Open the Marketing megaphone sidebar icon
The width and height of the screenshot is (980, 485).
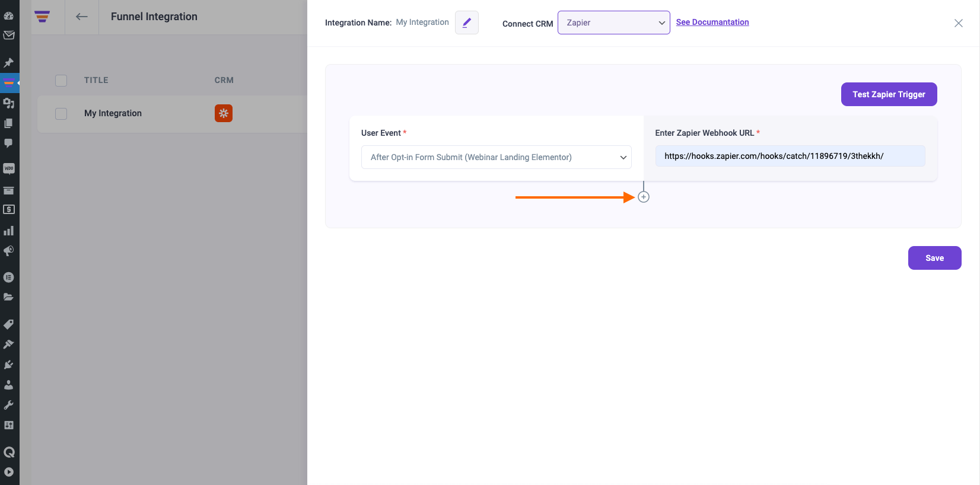click(x=9, y=251)
